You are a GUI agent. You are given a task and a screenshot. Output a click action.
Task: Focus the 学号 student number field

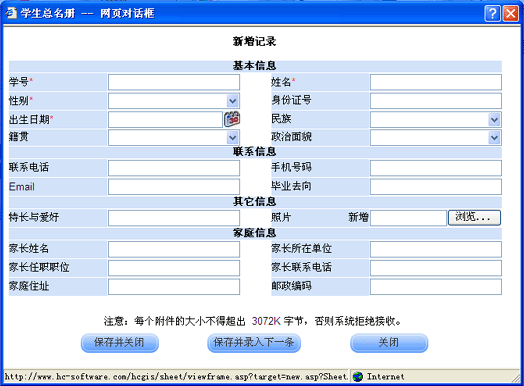coord(174,82)
